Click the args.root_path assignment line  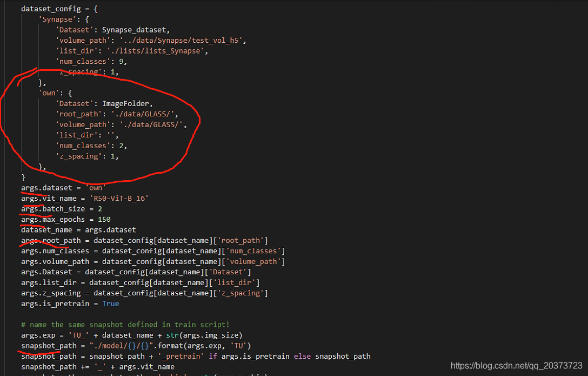144,240
